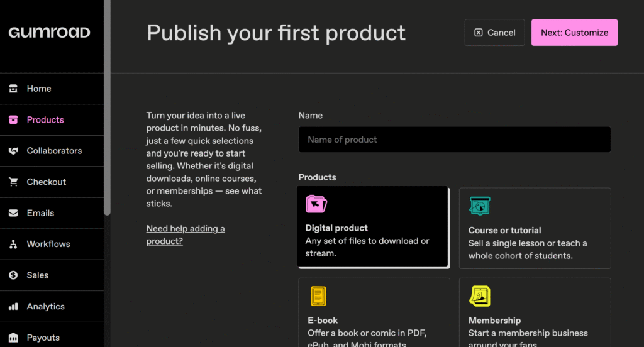Image resolution: width=644 pixels, height=347 pixels.
Task: Click "Start a membership business" text
Action: 528,338
